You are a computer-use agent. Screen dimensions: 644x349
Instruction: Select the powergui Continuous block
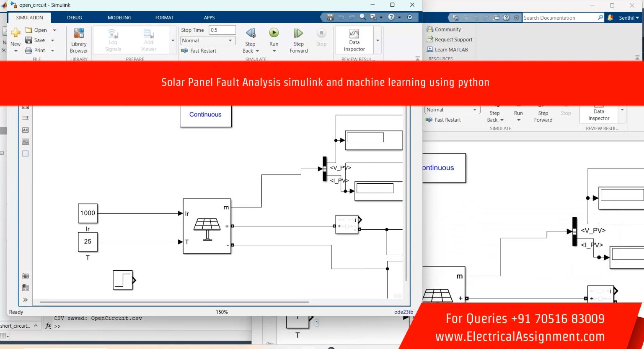pos(206,115)
